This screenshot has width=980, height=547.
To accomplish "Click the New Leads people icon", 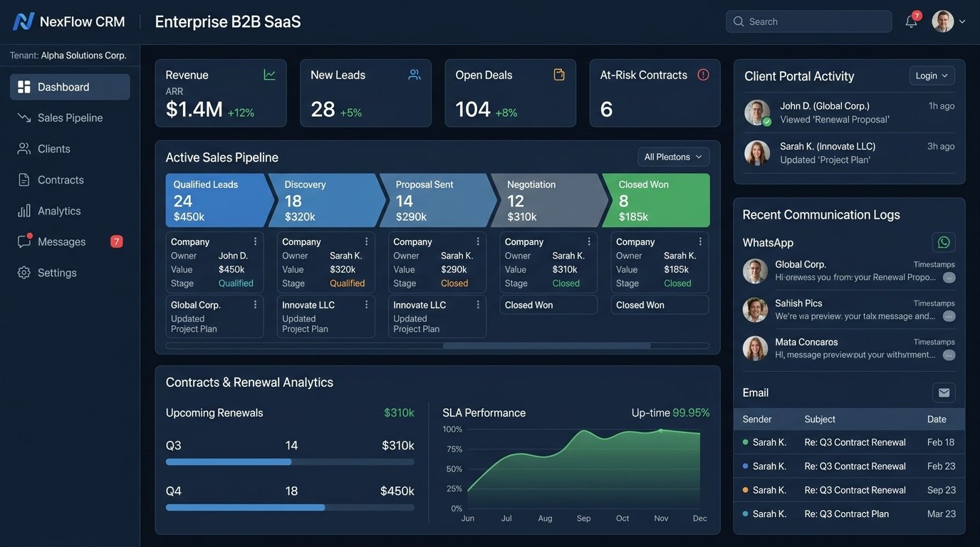I will coord(415,75).
